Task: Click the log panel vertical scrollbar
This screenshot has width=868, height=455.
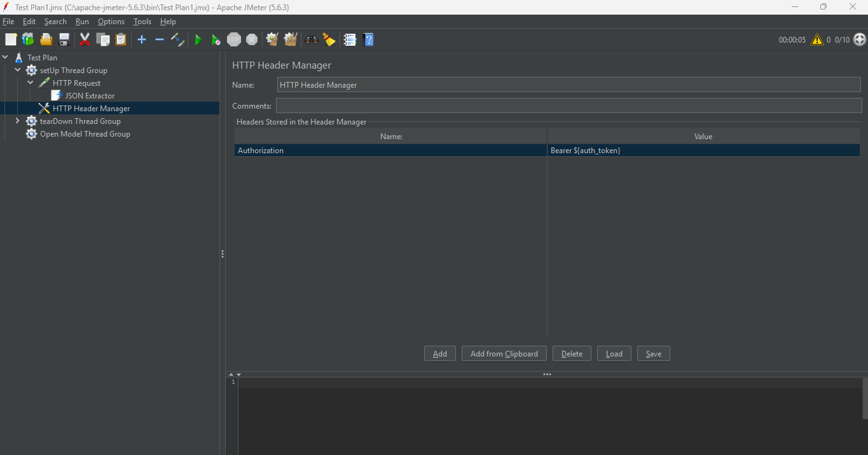Action: 865,398
